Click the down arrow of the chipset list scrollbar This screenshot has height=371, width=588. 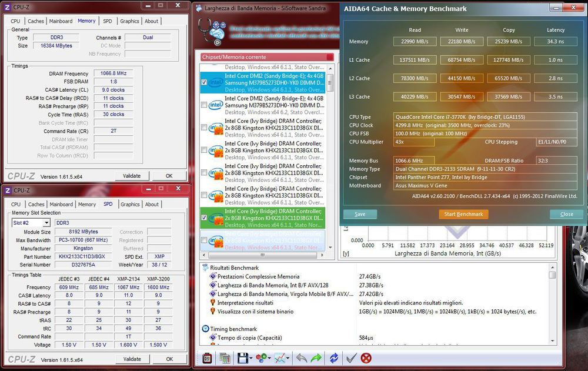pos(330,248)
